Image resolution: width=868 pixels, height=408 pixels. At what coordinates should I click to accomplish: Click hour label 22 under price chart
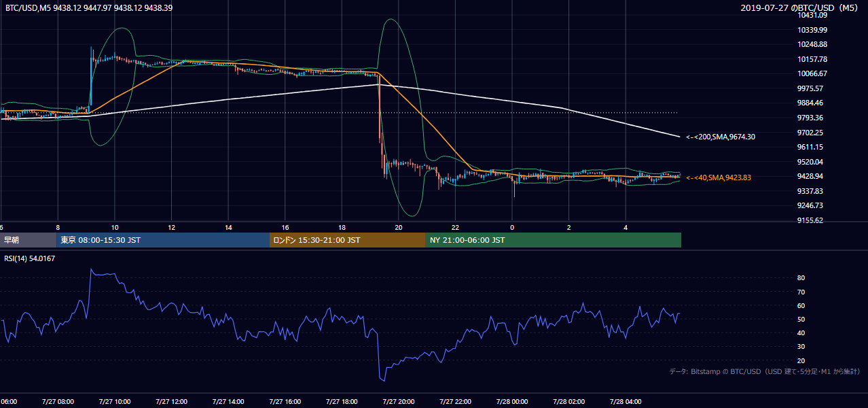coord(455,227)
